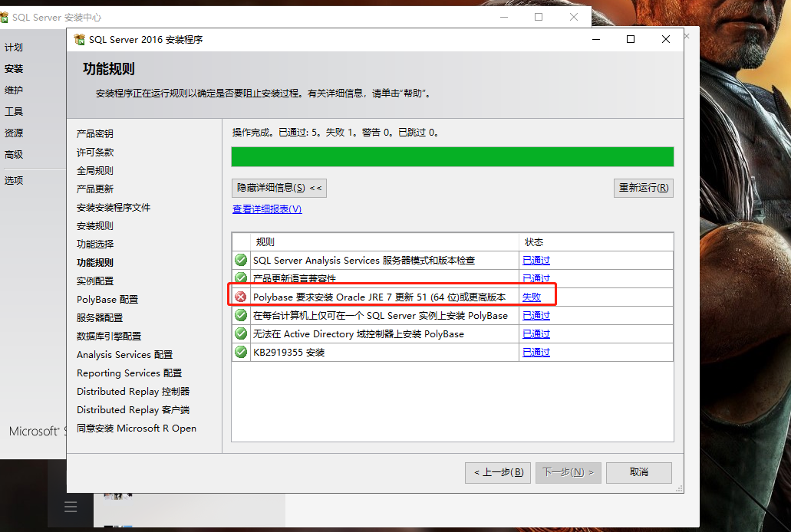This screenshot has height=532, width=791.
Task: Click green check icon for Active Directory rule
Action: click(x=241, y=333)
